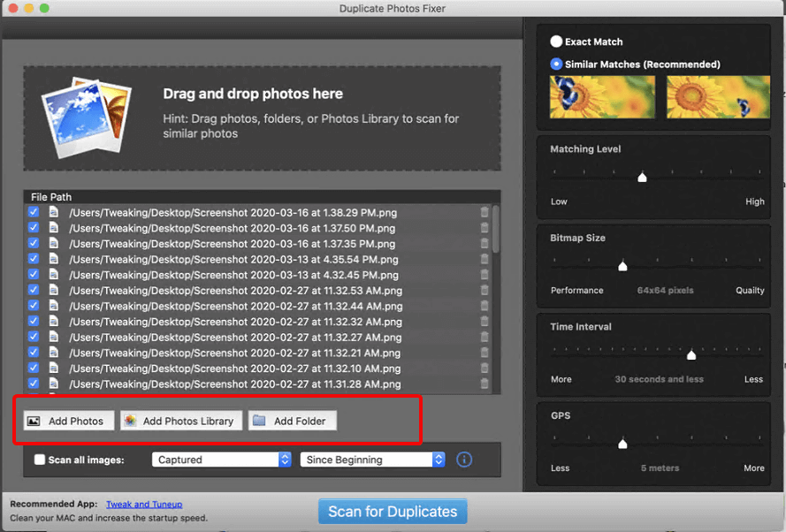Click Add Photos Library button

[180, 421]
